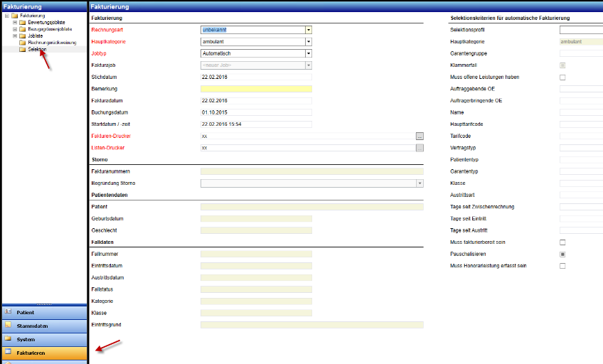
Task: Click the Jobliste folder icon
Action: click(22, 36)
